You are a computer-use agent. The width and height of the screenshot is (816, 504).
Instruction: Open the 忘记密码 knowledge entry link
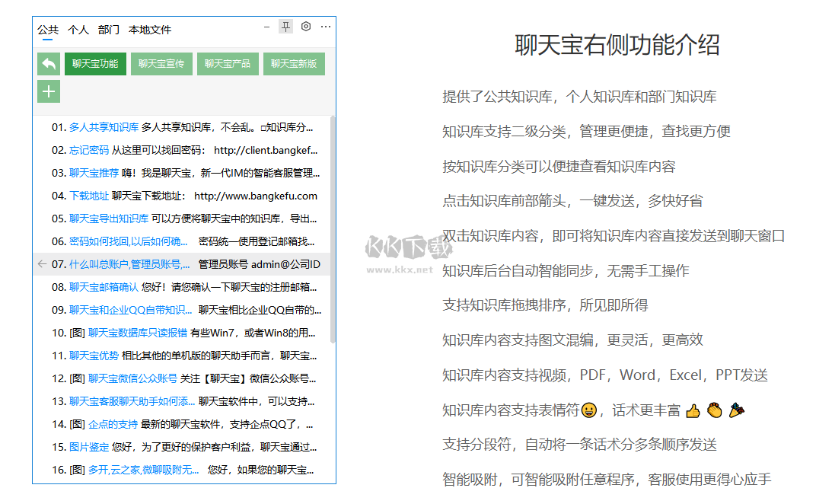click(90, 149)
